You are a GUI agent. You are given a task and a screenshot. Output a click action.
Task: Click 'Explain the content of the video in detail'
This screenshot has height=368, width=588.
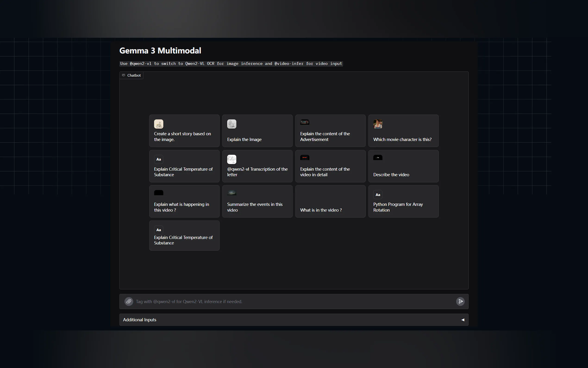(x=330, y=171)
